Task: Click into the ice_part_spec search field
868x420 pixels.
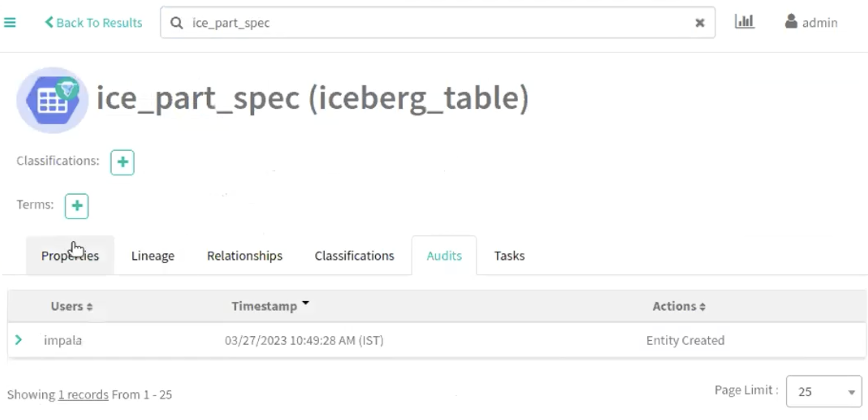Action: point(414,23)
